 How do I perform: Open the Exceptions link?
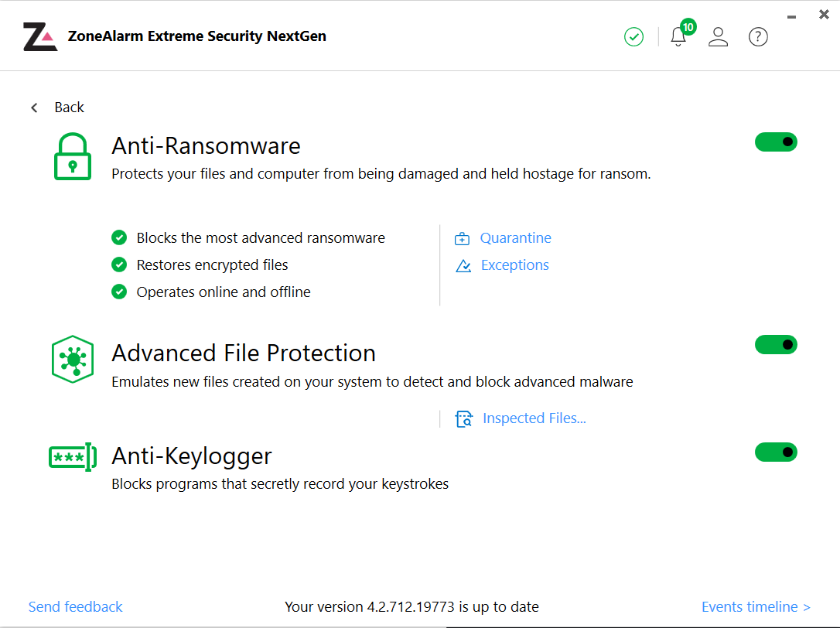[x=514, y=265]
